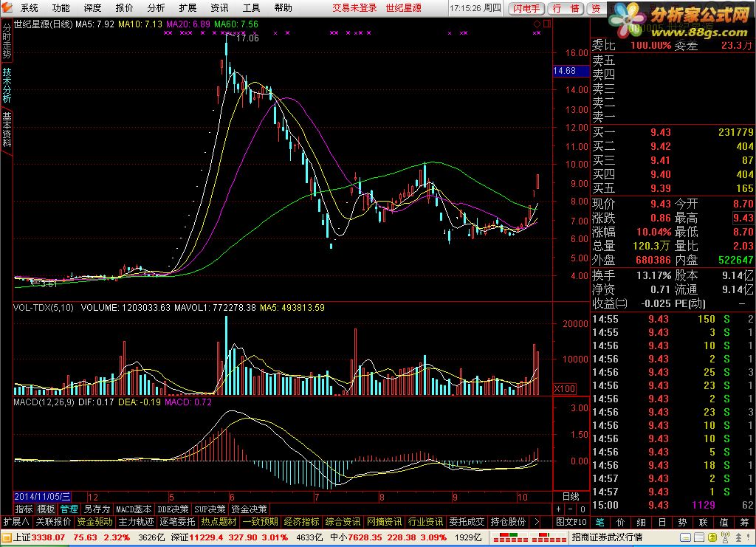Click the diamond icon above the chart
The image size is (756, 547).
(x=537, y=24)
